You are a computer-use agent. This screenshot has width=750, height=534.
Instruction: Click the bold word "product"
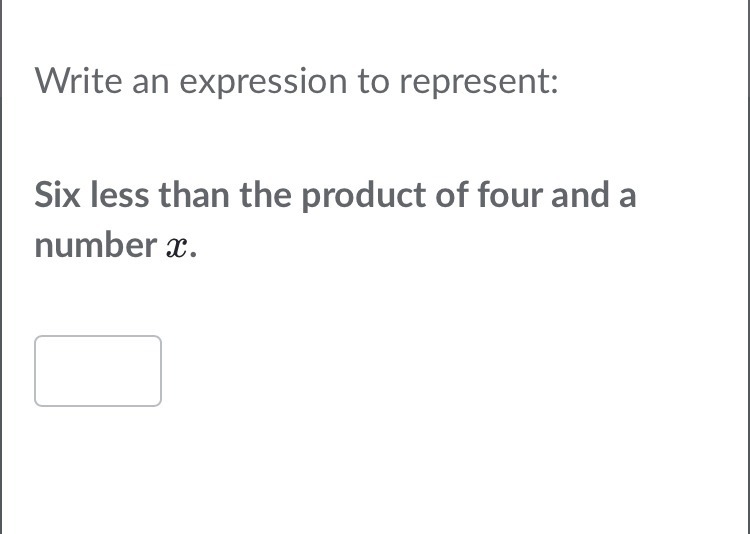click(364, 197)
